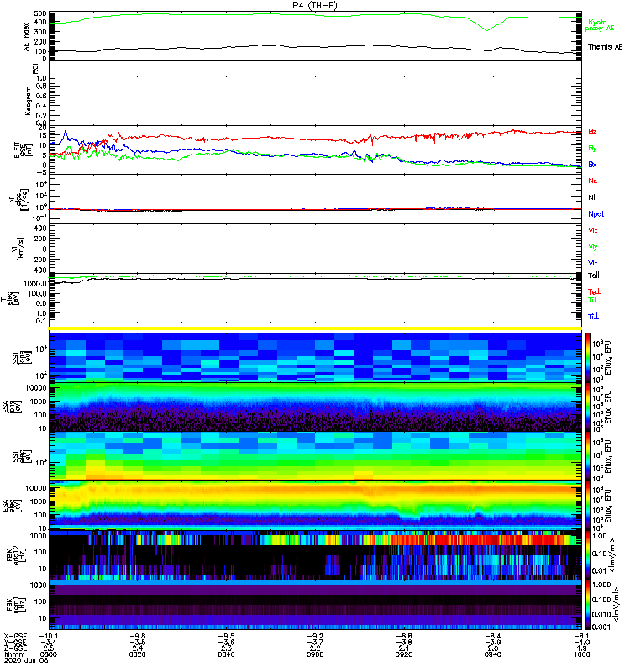Select the blue "Npot" legend entry
This screenshot has width=630, height=672.
[x=596, y=214]
